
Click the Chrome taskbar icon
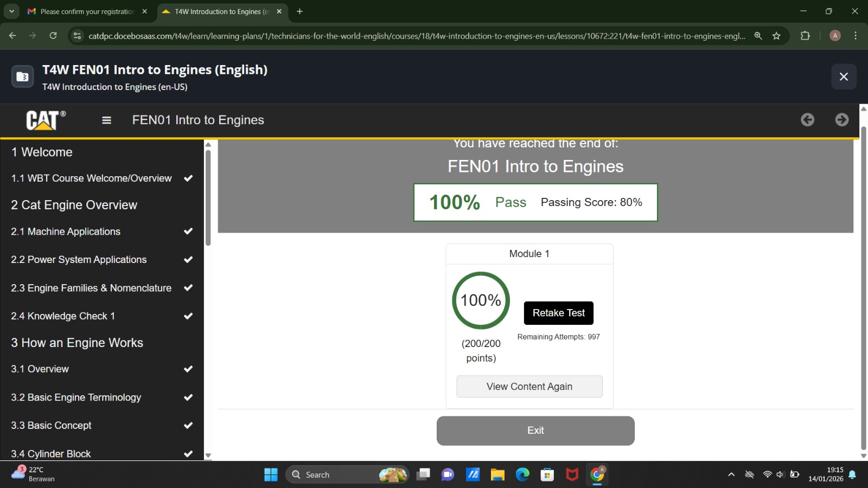click(597, 475)
